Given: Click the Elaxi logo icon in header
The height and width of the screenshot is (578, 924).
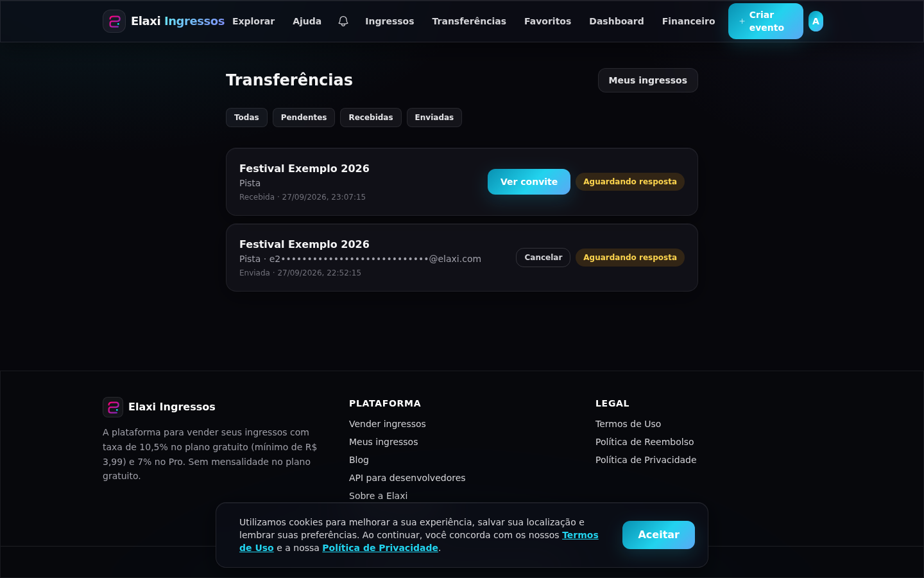Looking at the screenshot, I should 114,21.
